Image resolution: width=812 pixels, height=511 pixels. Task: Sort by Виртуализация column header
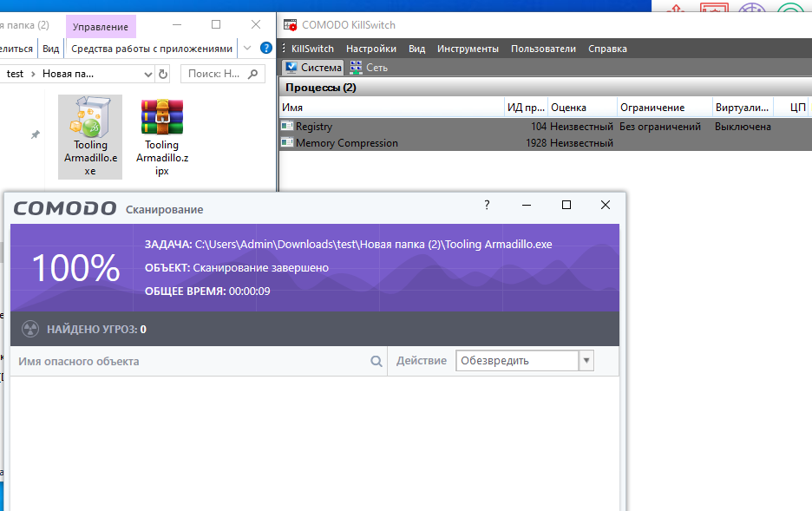[743, 108]
